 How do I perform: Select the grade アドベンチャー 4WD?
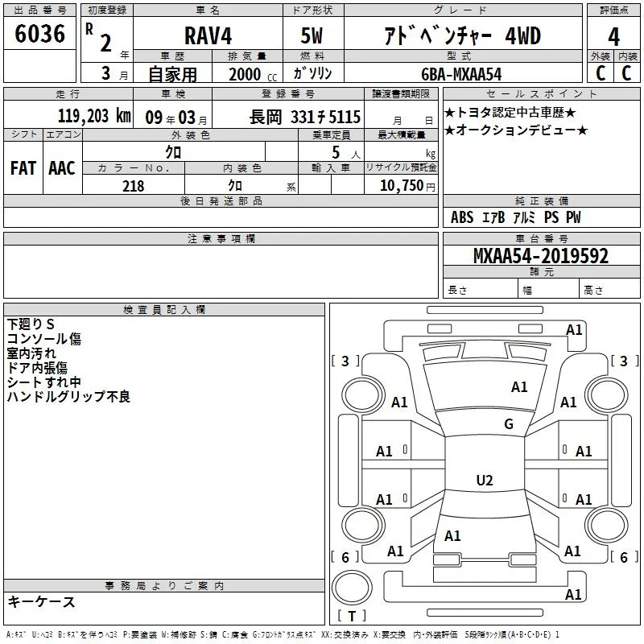462,35
